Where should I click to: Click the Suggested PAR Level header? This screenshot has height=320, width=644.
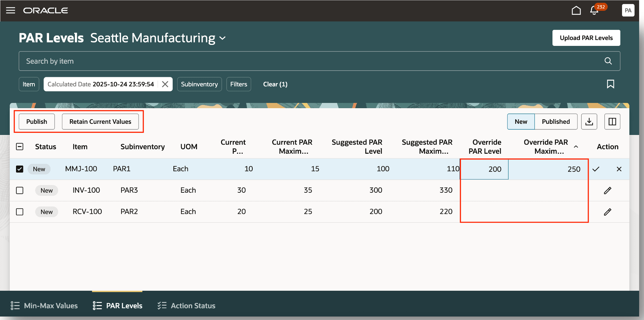(x=357, y=147)
